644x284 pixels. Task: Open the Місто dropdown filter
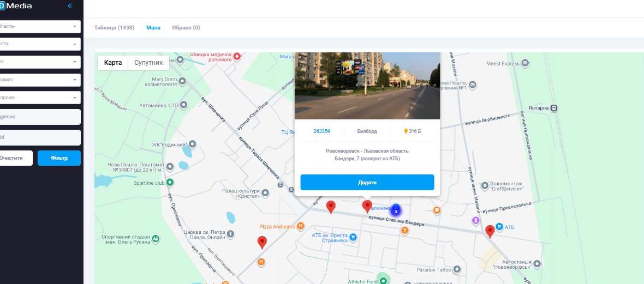[x=40, y=44]
